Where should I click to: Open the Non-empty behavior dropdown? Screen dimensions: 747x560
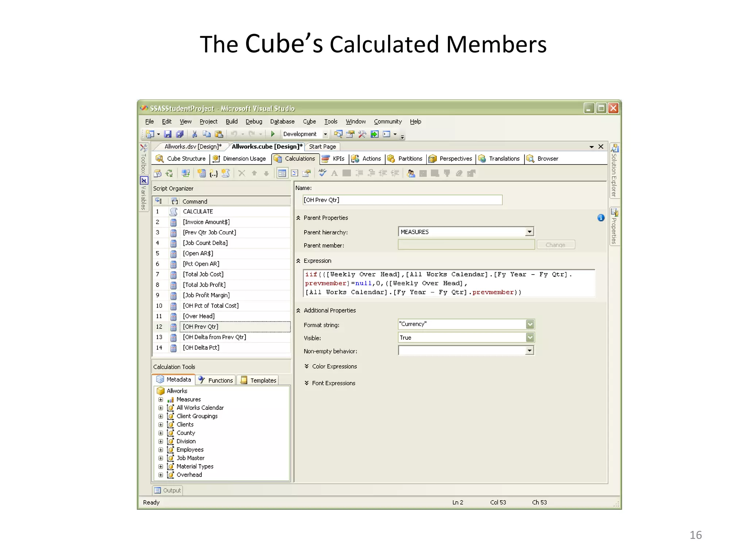(x=529, y=351)
